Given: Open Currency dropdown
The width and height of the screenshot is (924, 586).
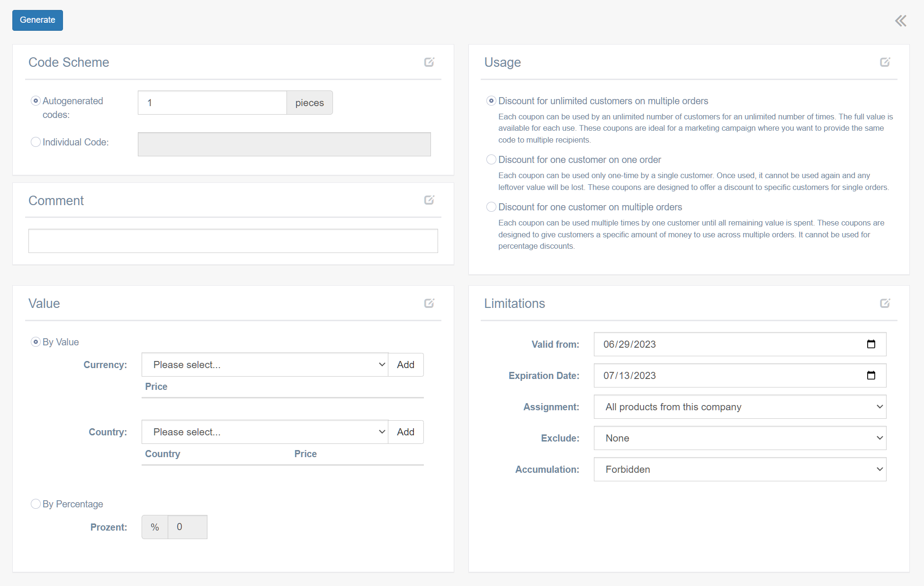Looking at the screenshot, I should (265, 365).
